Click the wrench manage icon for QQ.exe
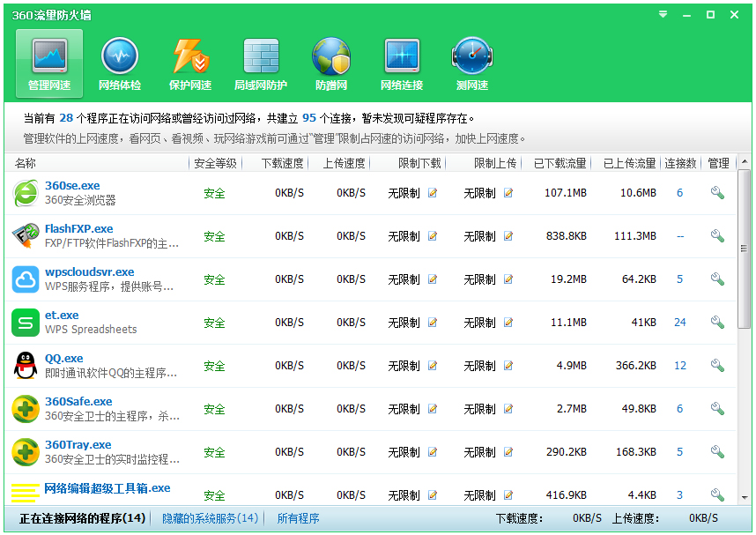Image resolution: width=756 pixels, height=535 pixels. [717, 366]
